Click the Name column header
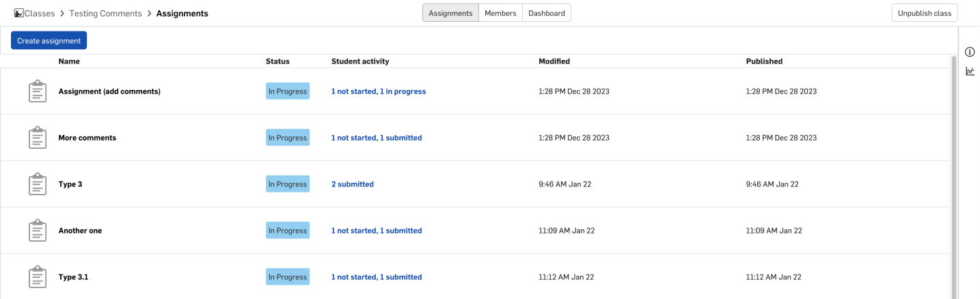 [x=69, y=61]
